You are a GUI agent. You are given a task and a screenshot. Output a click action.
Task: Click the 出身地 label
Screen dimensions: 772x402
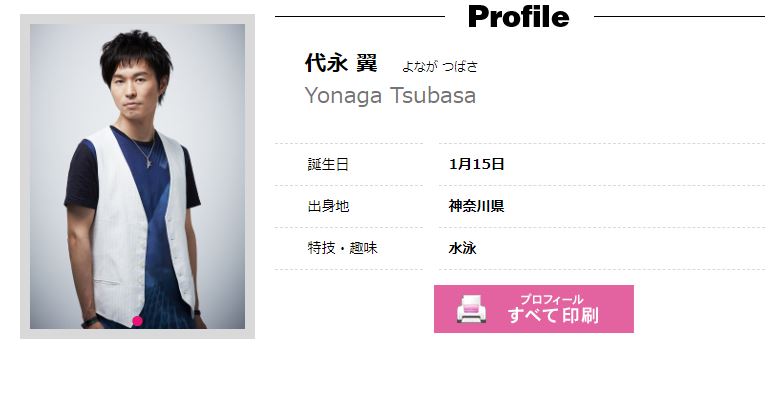pos(328,206)
